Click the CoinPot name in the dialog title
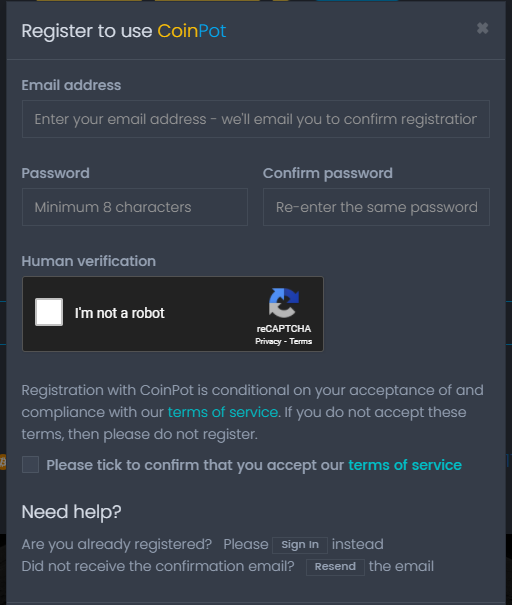512x605 pixels. [191, 31]
